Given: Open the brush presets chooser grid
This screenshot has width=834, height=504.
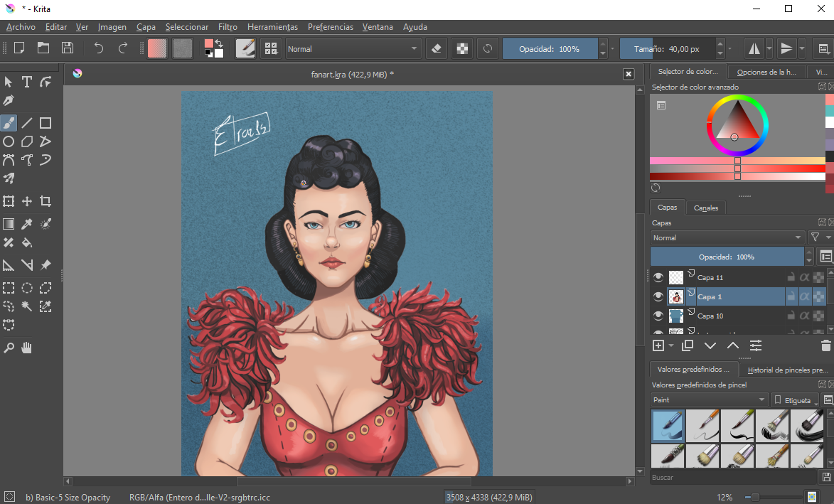Looking at the screenshot, I should click(x=272, y=48).
